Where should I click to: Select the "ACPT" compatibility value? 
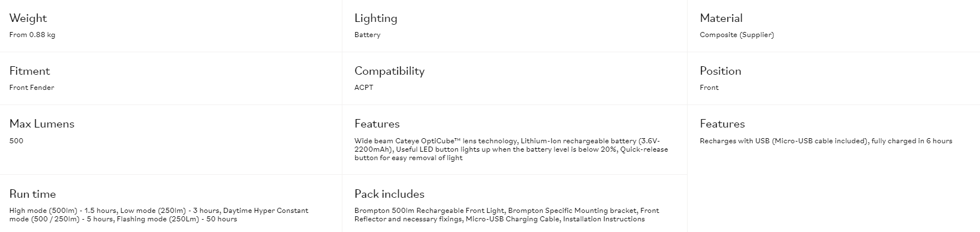pyautogui.click(x=364, y=88)
